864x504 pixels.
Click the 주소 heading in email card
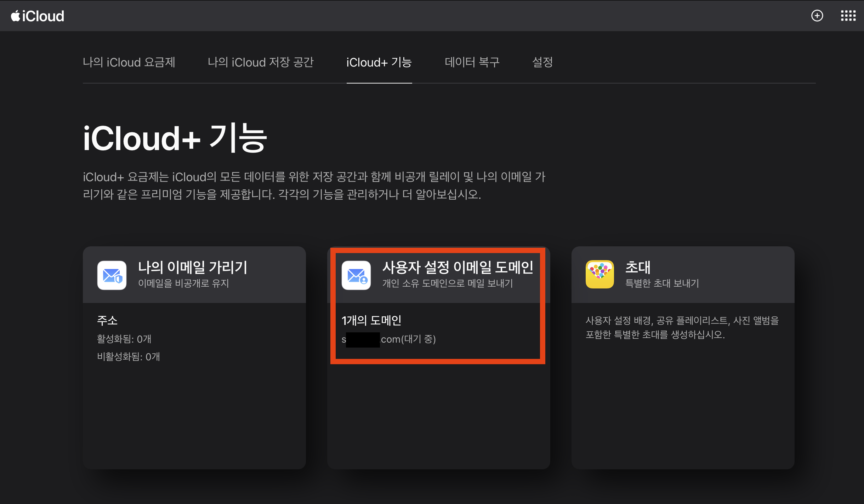click(107, 320)
